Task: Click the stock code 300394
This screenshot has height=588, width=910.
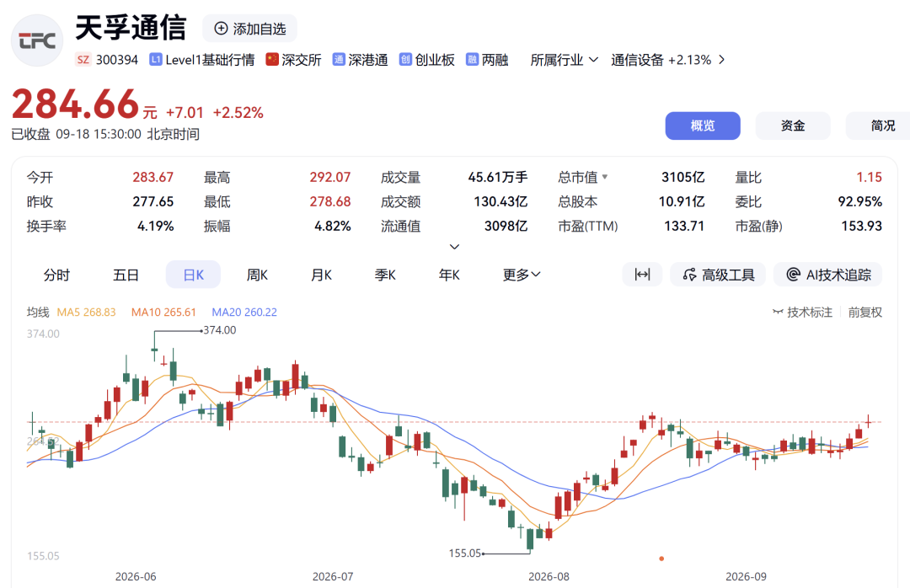Action: [x=116, y=60]
